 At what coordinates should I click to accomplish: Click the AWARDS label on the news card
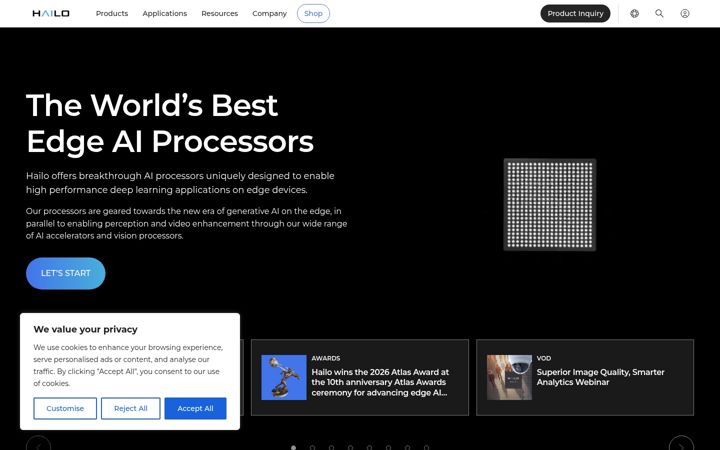pyautogui.click(x=326, y=358)
